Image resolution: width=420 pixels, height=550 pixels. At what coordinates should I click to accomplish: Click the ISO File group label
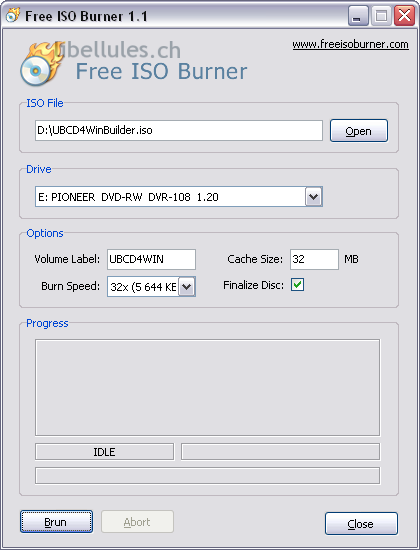[x=45, y=103]
